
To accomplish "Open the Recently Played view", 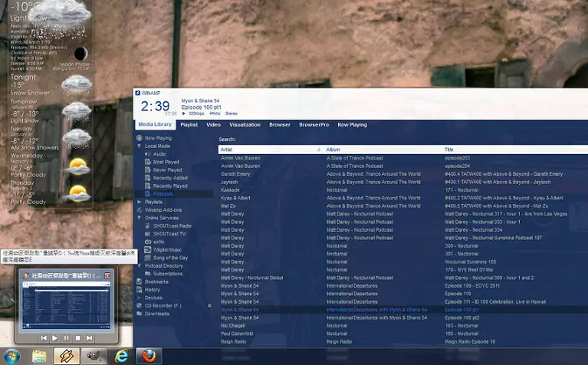I will 170,186.
